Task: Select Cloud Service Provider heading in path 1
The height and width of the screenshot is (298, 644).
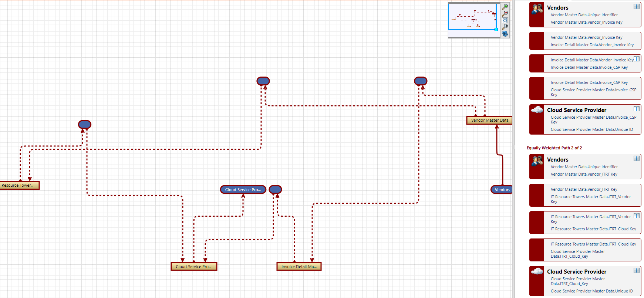Action: (577, 110)
